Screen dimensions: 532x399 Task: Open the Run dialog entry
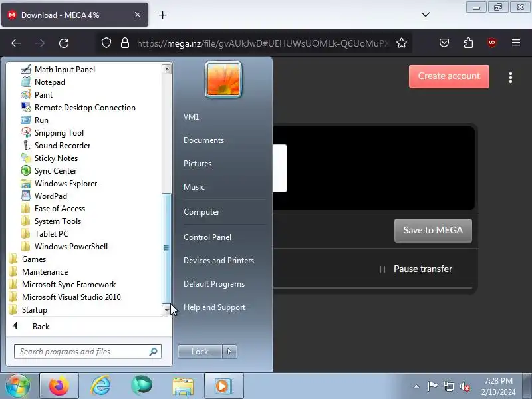tap(41, 120)
